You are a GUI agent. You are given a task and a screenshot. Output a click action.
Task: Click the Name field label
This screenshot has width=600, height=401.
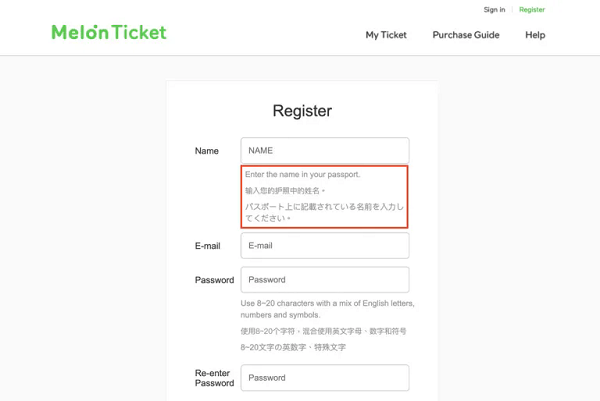[x=207, y=151]
